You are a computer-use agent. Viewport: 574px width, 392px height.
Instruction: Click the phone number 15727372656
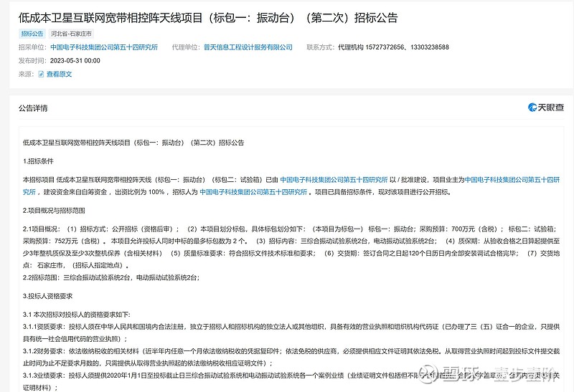click(385, 47)
